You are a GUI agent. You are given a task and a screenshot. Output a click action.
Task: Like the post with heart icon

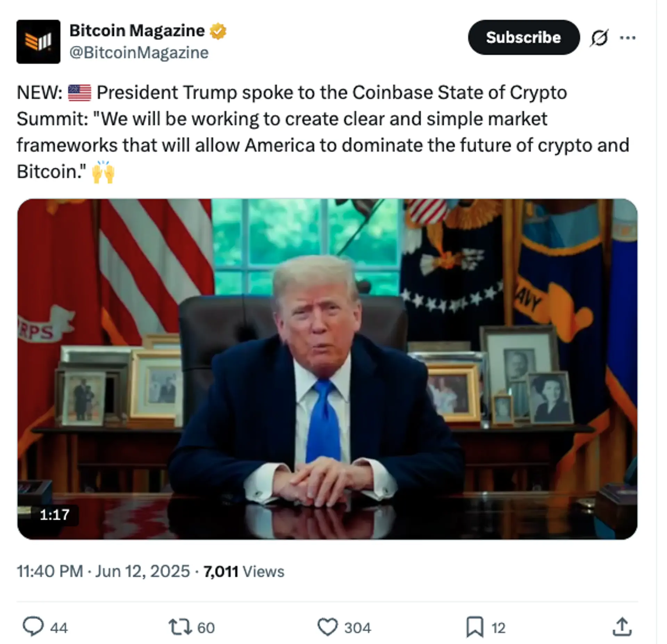coord(328,627)
